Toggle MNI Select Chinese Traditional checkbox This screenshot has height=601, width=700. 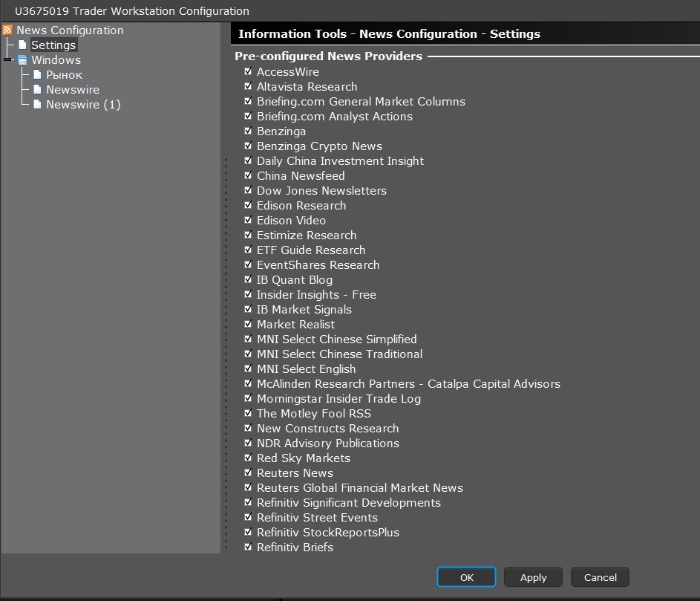point(248,354)
